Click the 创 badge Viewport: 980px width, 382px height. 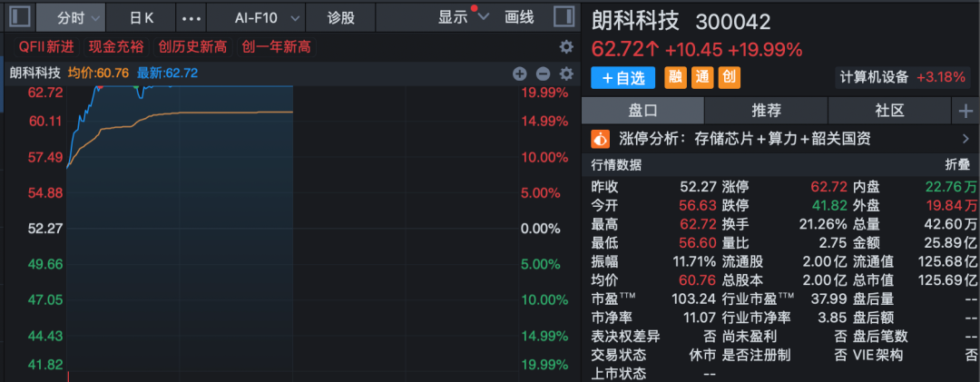[x=729, y=77]
